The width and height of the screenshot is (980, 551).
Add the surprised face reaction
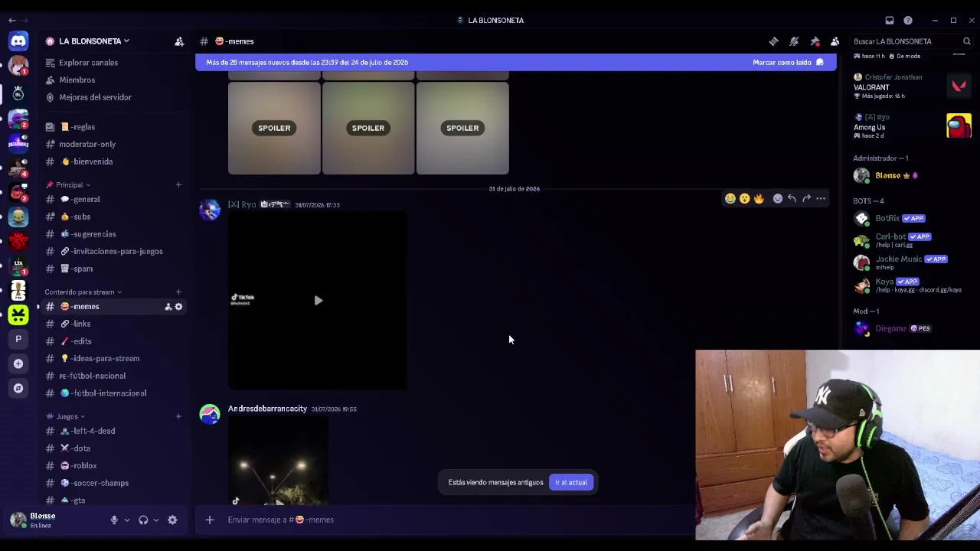pos(744,199)
